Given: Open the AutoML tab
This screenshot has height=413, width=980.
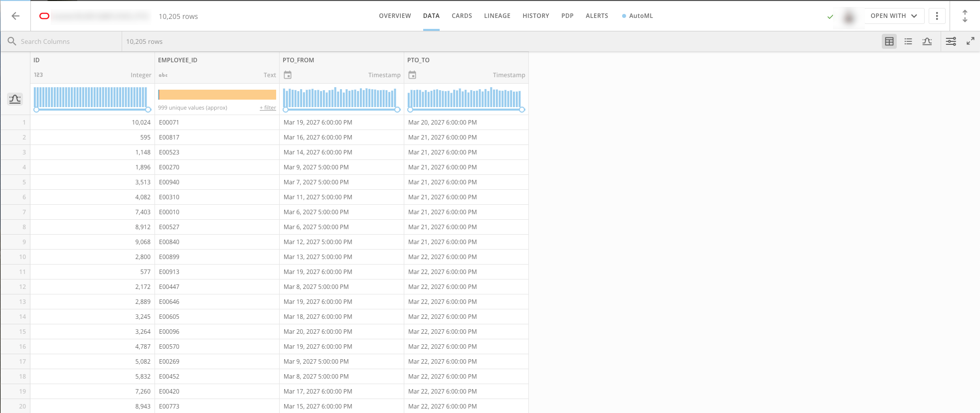Looking at the screenshot, I should (x=638, y=16).
